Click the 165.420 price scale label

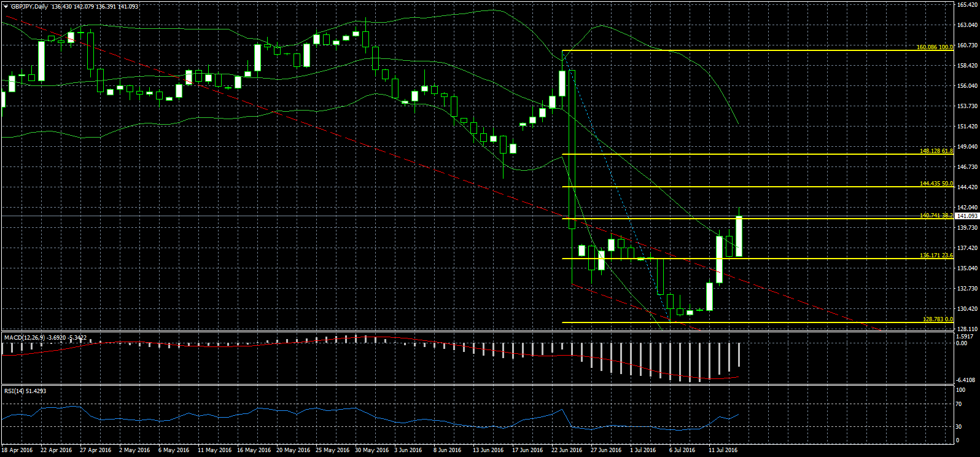(x=967, y=5)
